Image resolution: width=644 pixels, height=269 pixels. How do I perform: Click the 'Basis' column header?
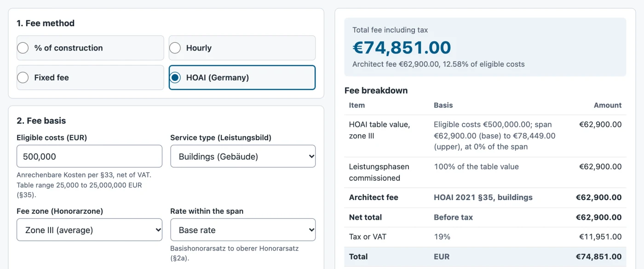pos(443,105)
